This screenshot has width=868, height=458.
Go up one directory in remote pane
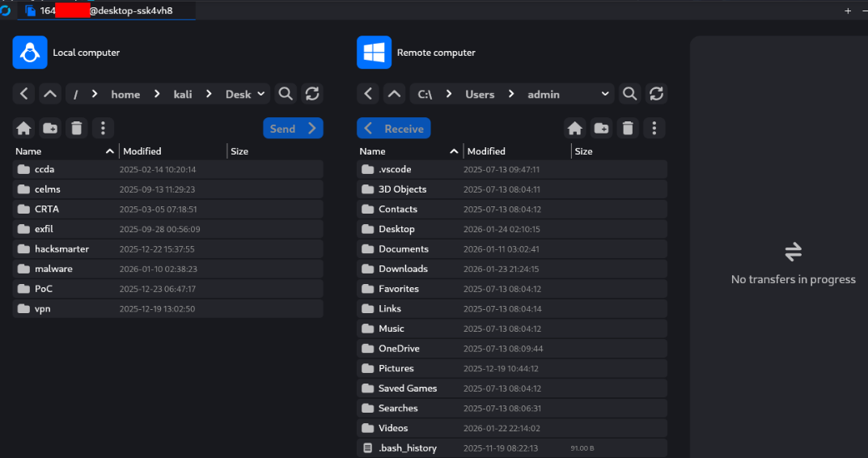pyautogui.click(x=394, y=94)
